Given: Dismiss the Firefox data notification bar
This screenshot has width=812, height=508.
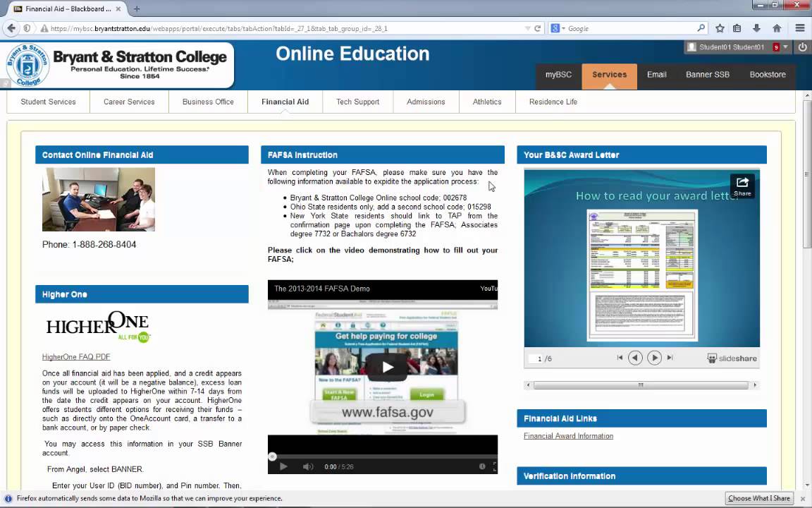Looking at the screenshot, I should [x=803, y=499].
